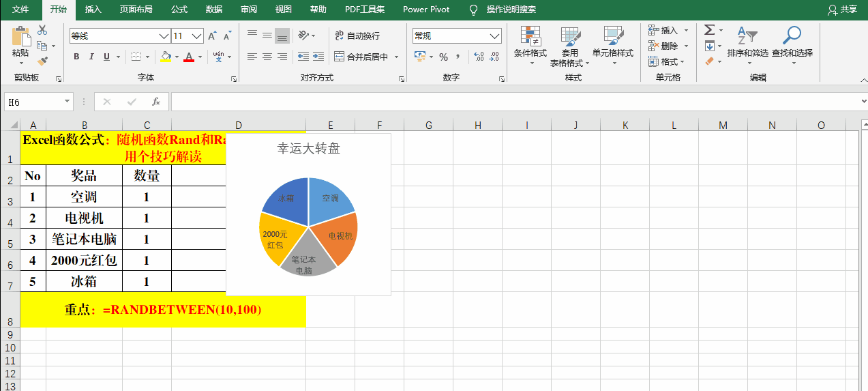The width and height of the screenshot is (868, 391).
Task: Apply red font color A
Action: coord(190,57)
